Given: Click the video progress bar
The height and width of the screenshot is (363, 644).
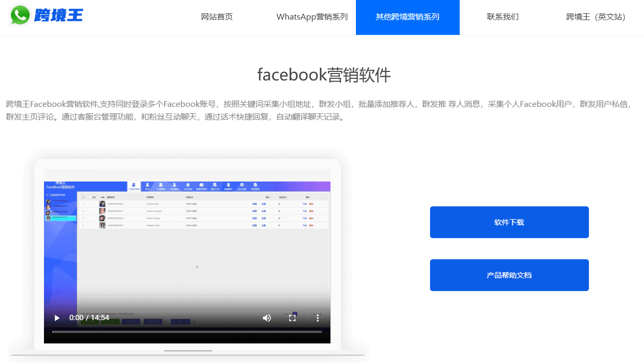Looking at the screenshot, I should (185, 332).
